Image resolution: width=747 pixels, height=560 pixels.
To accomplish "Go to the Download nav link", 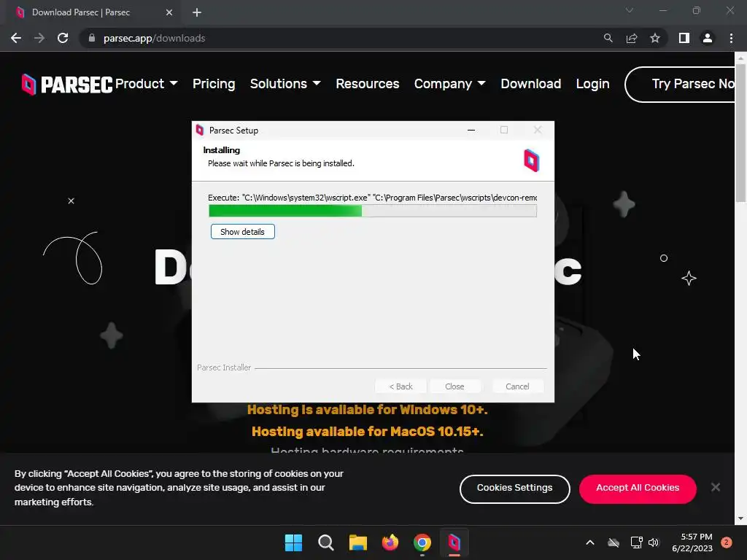I will click(531, 84).
